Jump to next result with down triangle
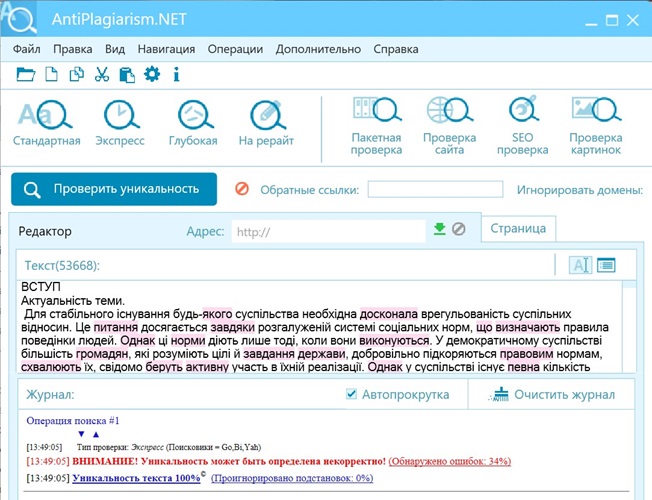The height and width of the screenshot is (500, 652). 82,434
